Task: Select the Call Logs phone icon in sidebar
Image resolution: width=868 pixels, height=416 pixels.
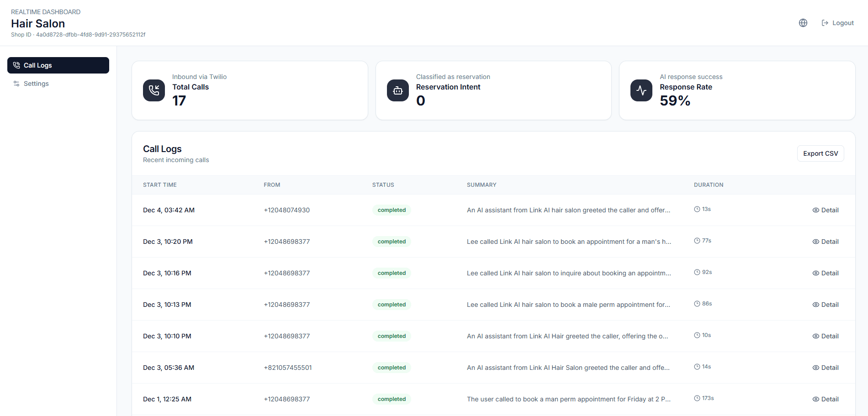Action: coord(16,65)
